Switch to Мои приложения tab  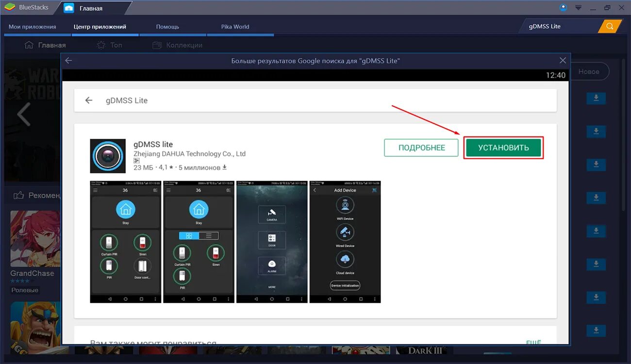pos(33,27)
